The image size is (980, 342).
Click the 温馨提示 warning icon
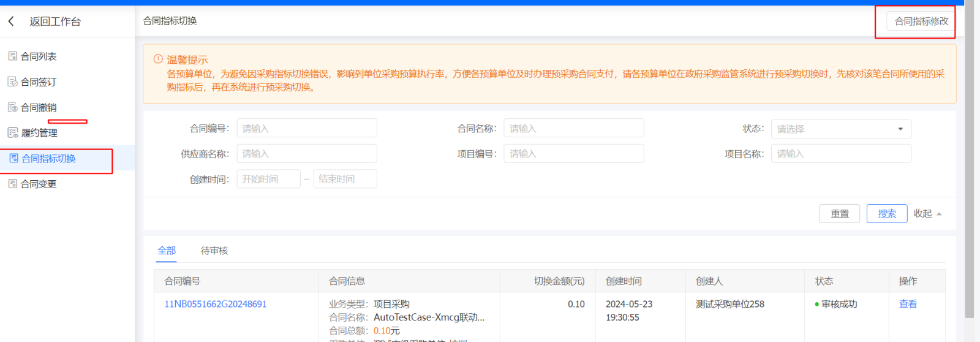(158, 59)
